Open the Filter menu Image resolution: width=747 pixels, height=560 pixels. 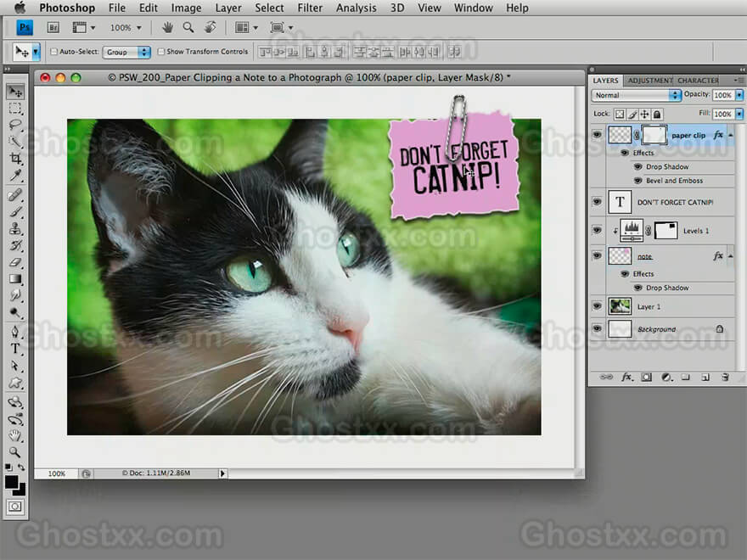[310, 8]
